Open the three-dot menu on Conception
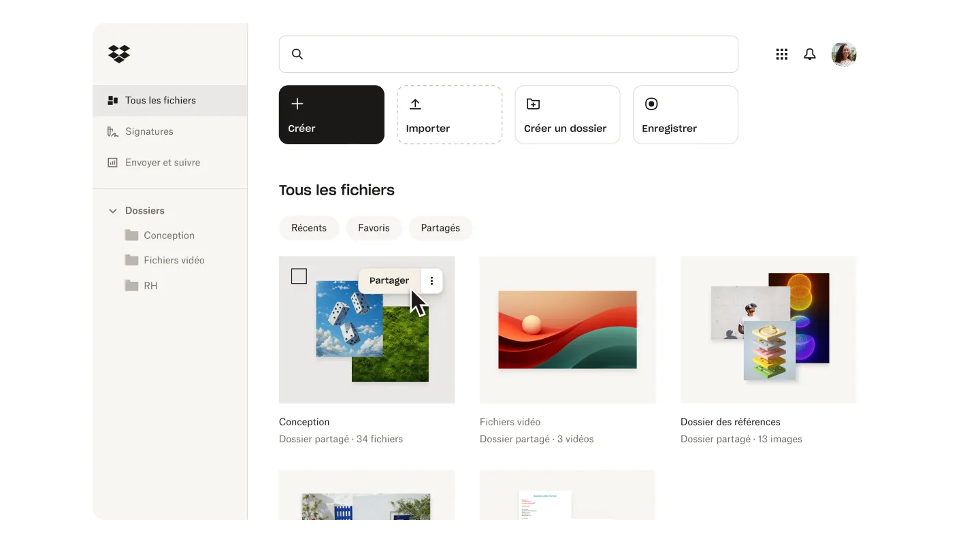980x541 pixels. 431,280
